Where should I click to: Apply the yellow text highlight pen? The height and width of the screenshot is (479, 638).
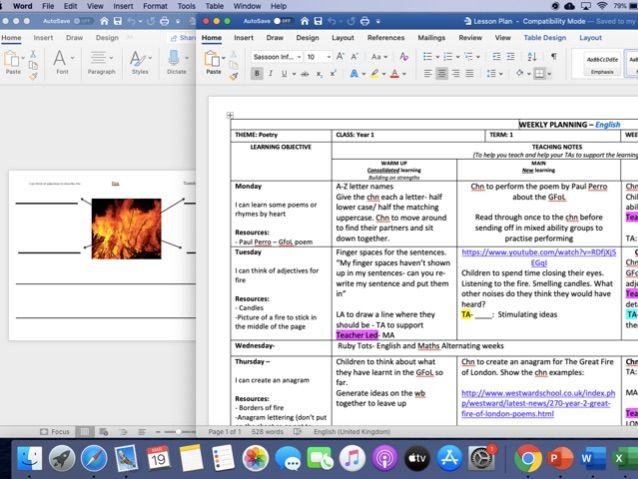pos(375,74)
